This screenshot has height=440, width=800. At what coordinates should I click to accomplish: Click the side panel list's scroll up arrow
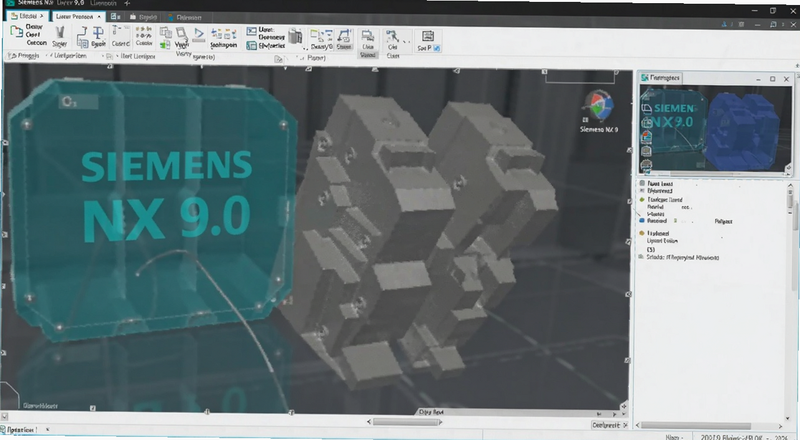pyautogui.click(x=790, y=185)
